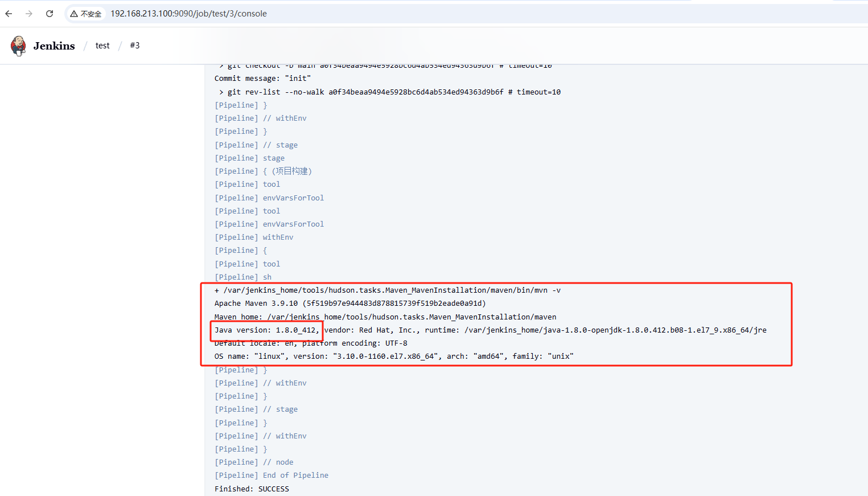Image resolution: width=868 pixels, height=496 pixels.
Task: Click the Commit message "init" line
Action: [x=262, y=79]
